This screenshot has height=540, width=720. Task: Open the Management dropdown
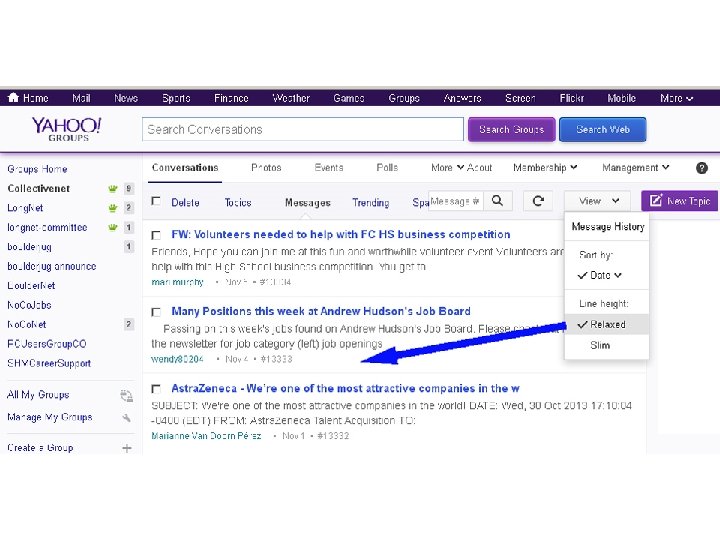point(636,168)
